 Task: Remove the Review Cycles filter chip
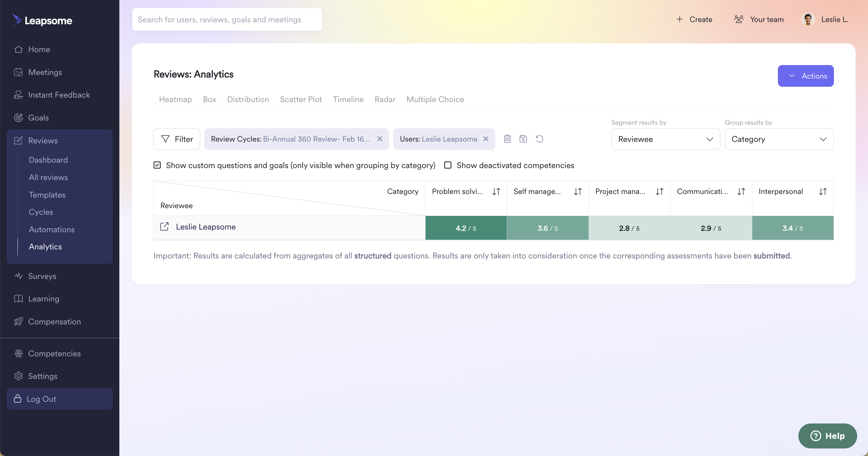379,139
